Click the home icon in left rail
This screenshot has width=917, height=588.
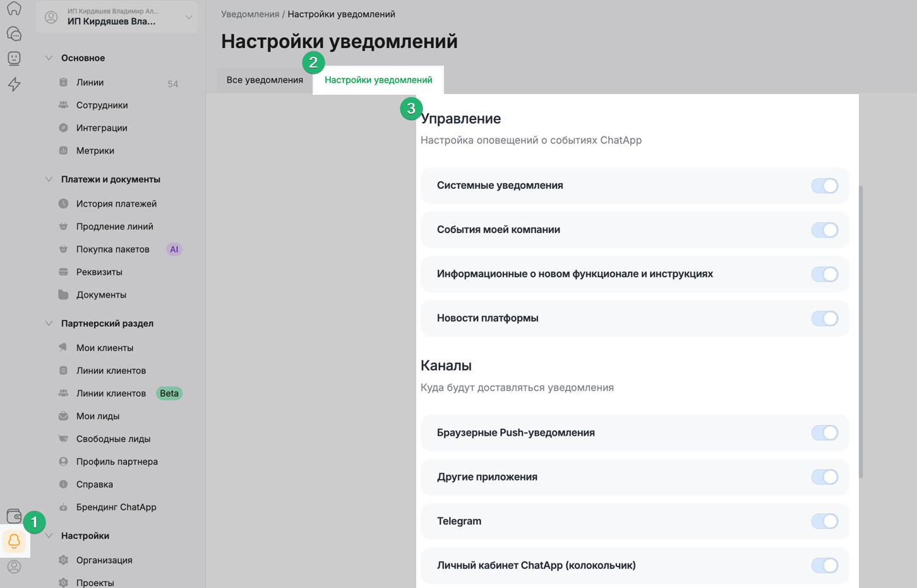click(14, 9)
